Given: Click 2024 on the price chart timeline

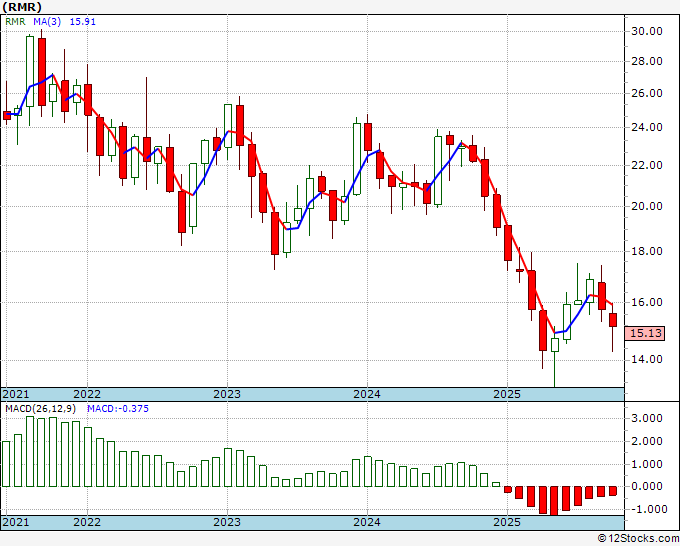Looking at the screenshot, I should point(367,394).
